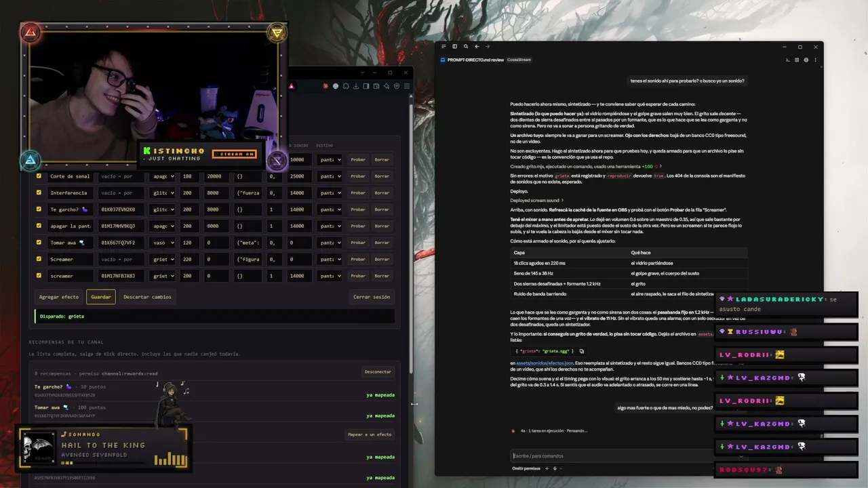This screenshot has height=488, width=868.
Task: Open the browser wallet icon
Action: click(x=376, y=86)
